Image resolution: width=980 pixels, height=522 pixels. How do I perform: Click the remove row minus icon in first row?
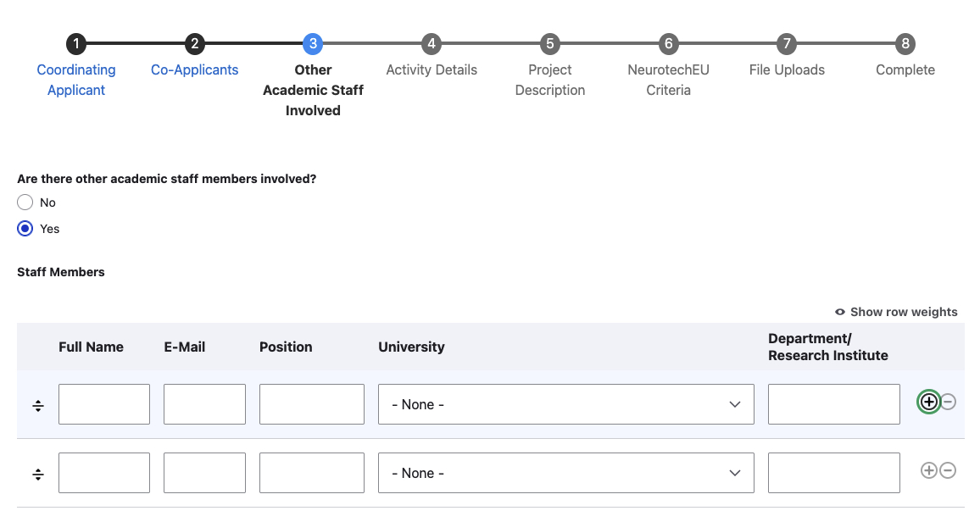click(x=949, y=402)
